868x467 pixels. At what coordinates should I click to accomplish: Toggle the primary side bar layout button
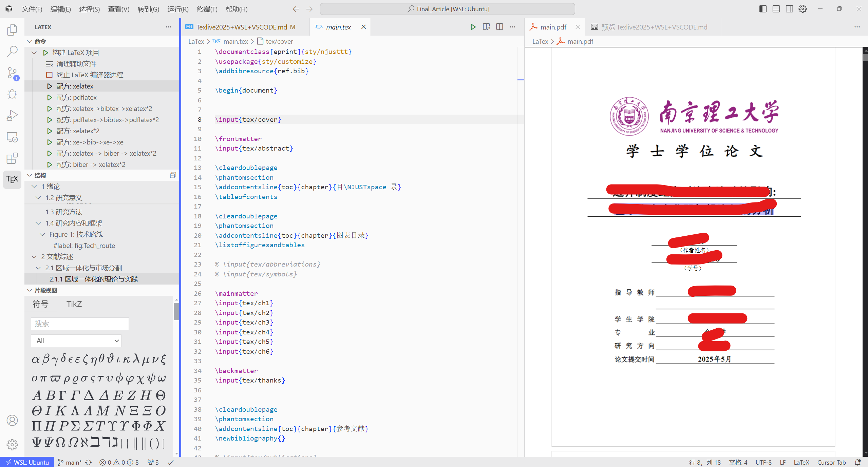(763, 9)
